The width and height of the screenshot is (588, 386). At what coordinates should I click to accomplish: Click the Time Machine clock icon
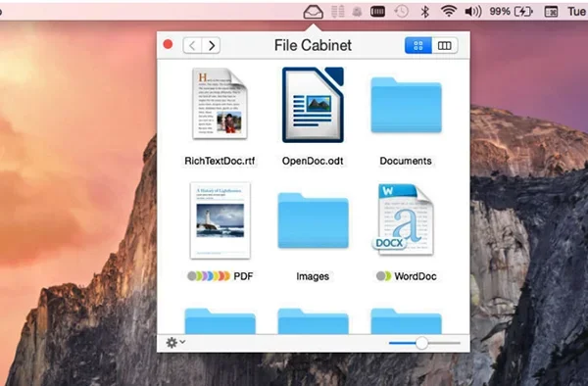click(401, 12)
